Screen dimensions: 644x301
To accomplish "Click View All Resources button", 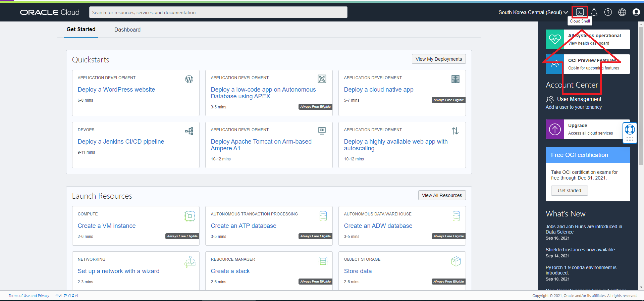I will coord(442,195).
